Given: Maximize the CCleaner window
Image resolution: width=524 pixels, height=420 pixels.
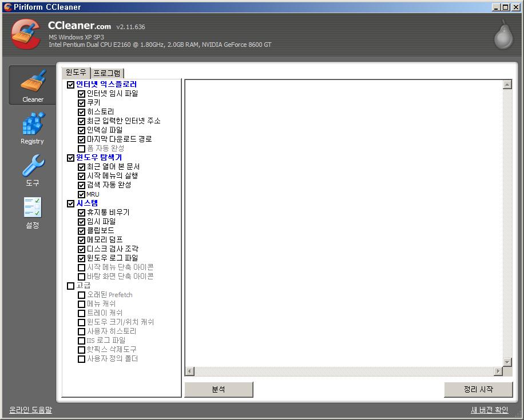Looking at the screenshot, I should pyautogui.click(x=506, y=7).
